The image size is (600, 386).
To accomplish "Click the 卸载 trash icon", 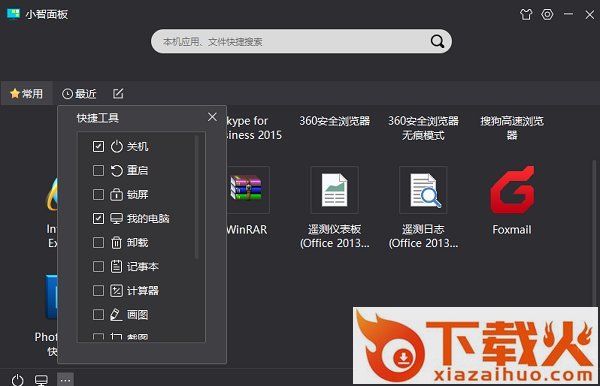I will click(116, 243).
